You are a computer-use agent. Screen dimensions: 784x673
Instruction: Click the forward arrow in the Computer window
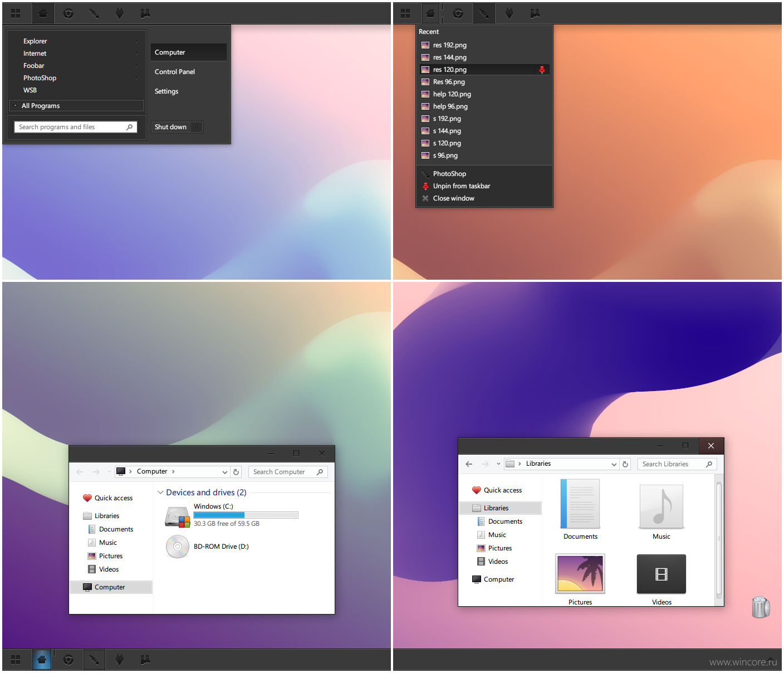[x=96, y=472]
